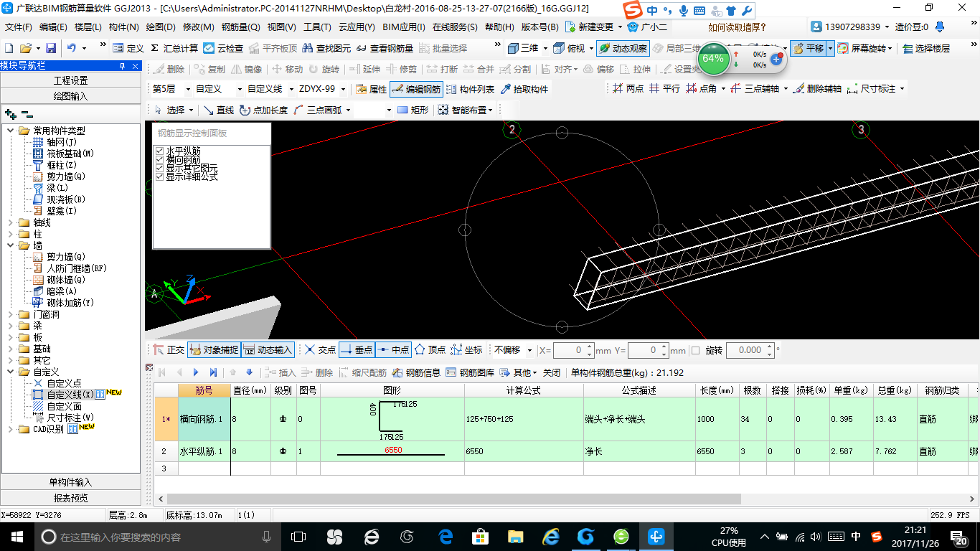Select the 平移 pan tool
The width and height of the screenshot is (980, 551).
[808, 48]
